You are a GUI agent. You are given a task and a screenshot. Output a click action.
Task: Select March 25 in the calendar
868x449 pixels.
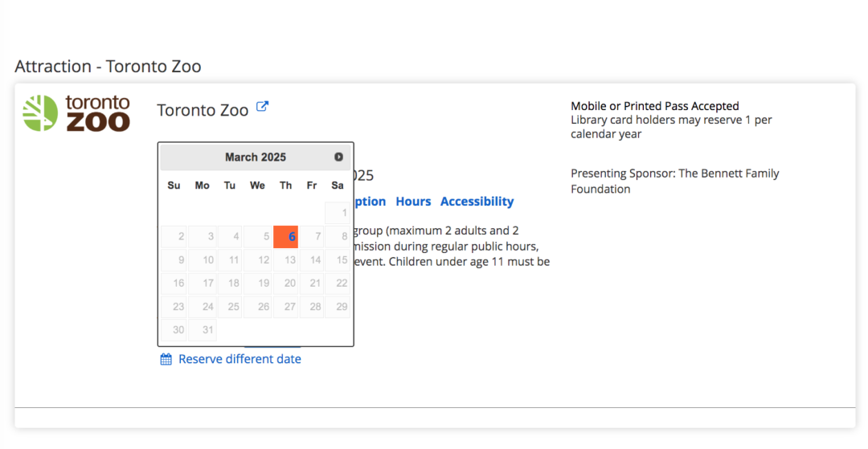230,306
